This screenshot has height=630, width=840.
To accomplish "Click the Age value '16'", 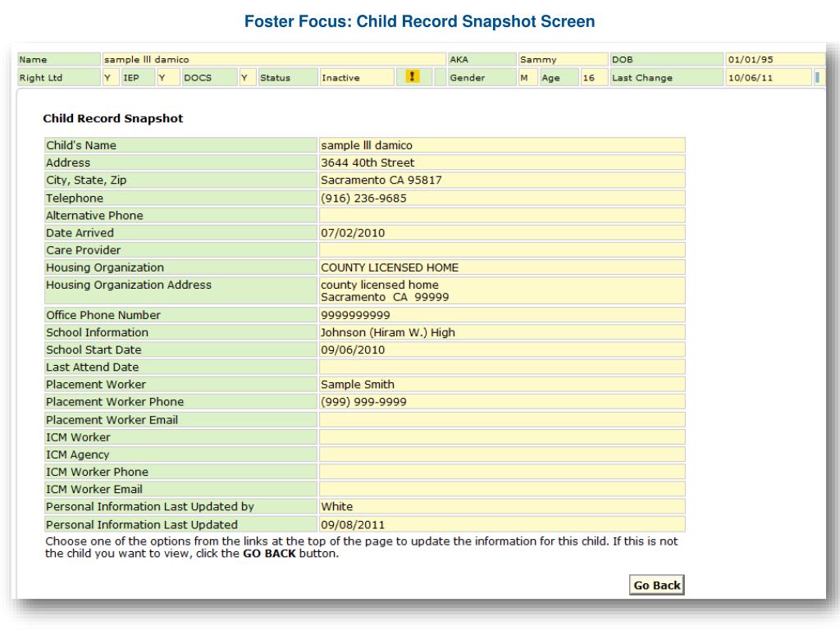I will tap(588, 78).
